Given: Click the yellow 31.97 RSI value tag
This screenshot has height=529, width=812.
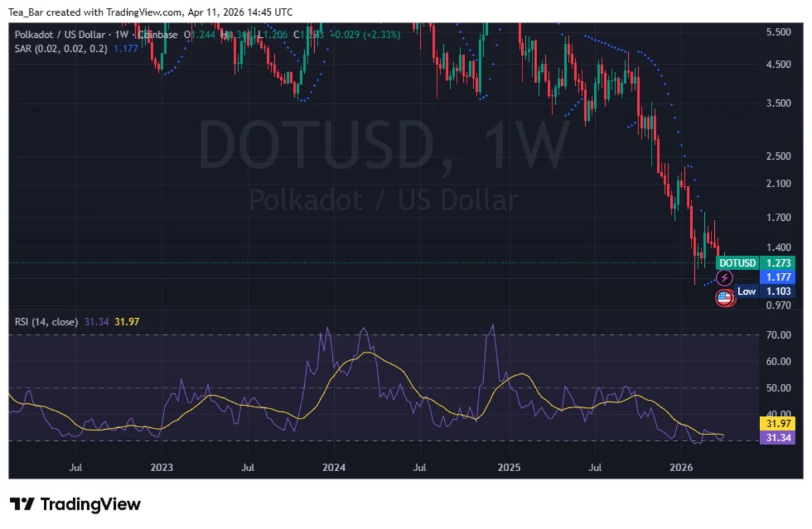Looking at the screenshot, I should click(777, 423).
